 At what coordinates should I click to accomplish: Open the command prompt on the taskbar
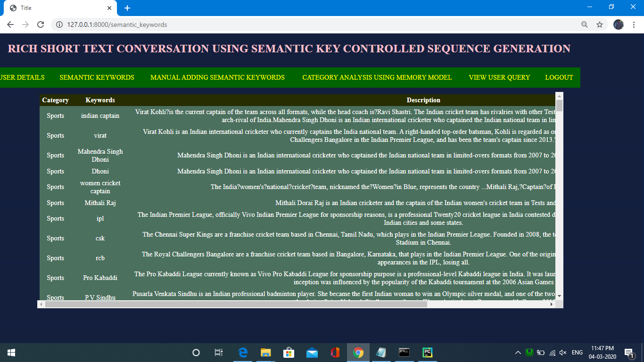(404, 353)
